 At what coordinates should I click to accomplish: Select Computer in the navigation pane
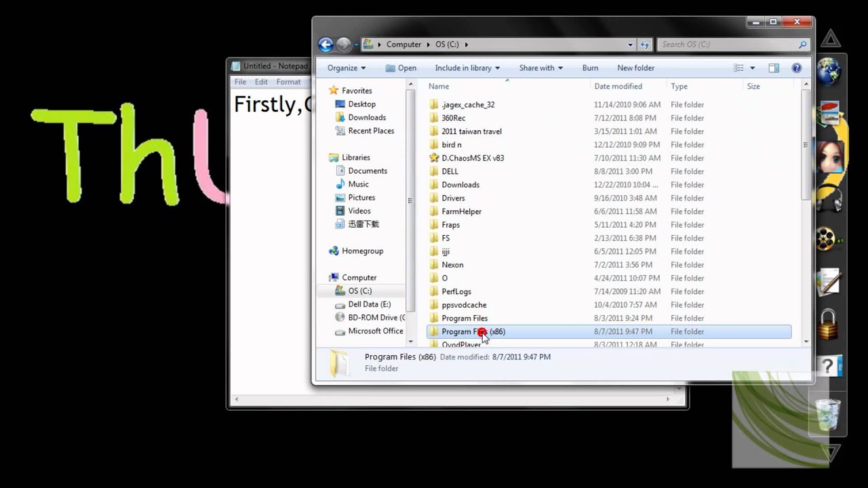pyautogui.click(x=359, y=278)
